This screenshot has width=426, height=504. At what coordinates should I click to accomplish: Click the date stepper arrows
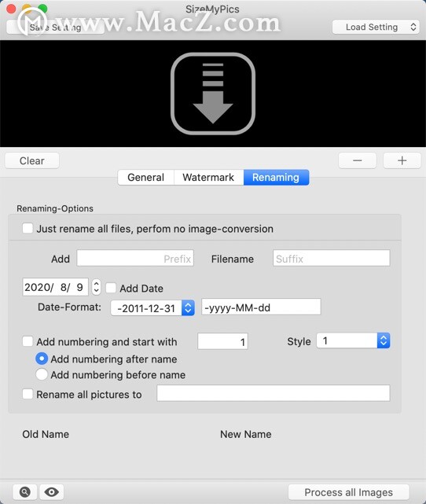[96, 287]
